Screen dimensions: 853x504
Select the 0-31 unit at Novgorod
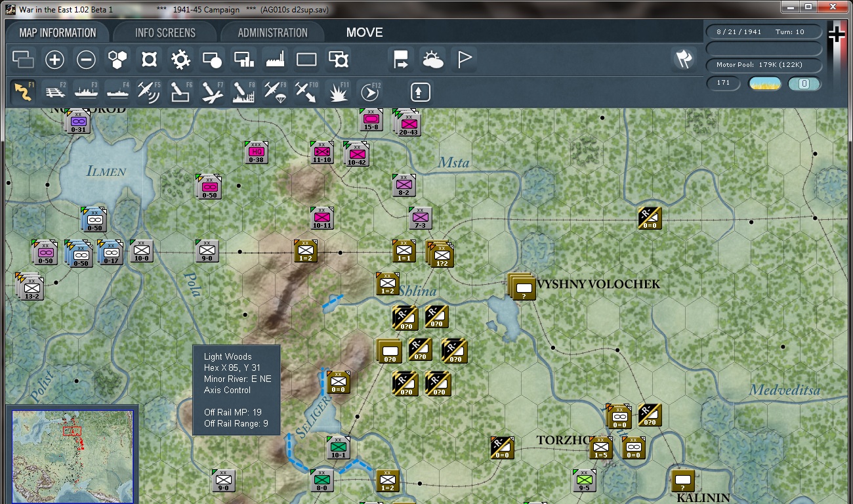[79, 121]
